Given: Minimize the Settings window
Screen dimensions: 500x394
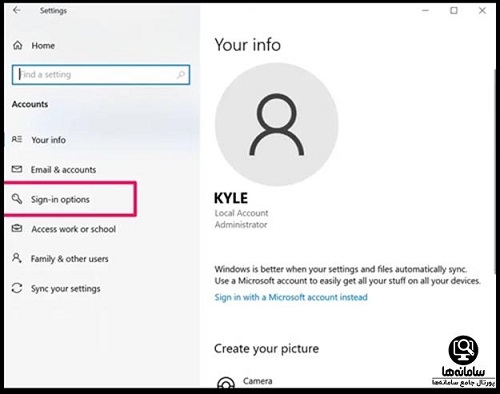Looking at the screenshot, I should pos(426,11).
